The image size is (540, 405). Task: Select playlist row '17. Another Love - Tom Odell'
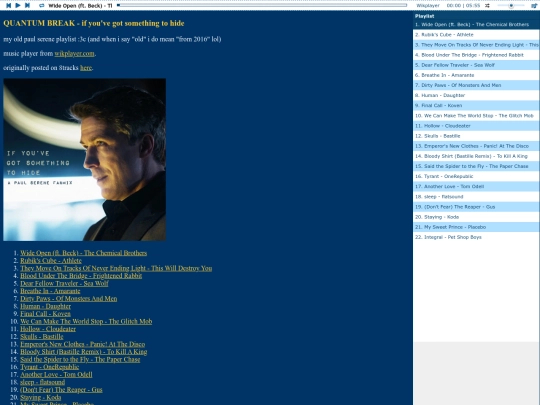(476, 186)
